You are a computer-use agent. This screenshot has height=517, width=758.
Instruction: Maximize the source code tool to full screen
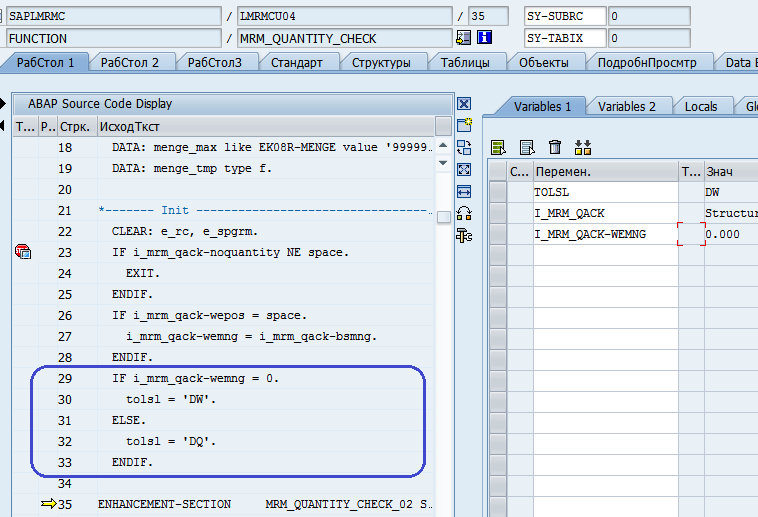(x=464, y=169)
